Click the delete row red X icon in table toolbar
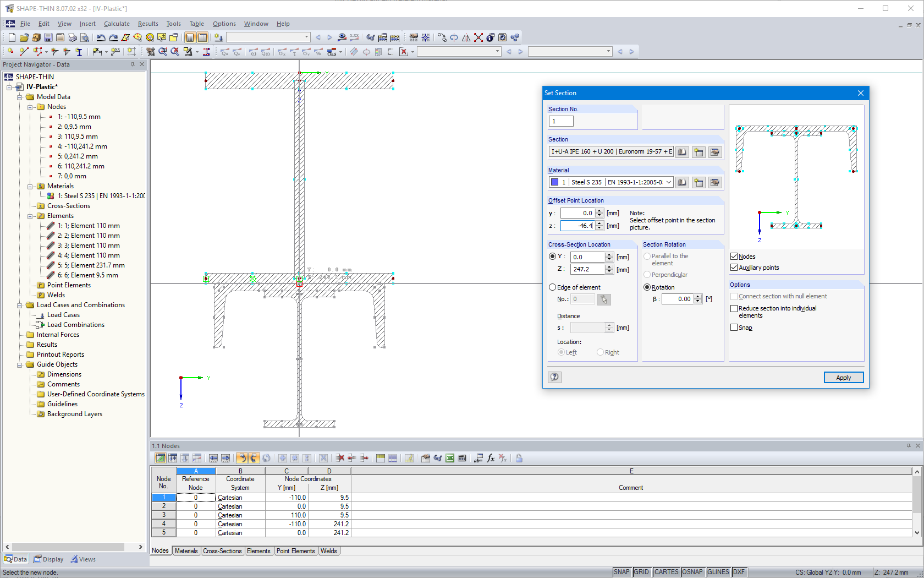The height and width of the screenshot is (578, 924). tap(340, 458)
